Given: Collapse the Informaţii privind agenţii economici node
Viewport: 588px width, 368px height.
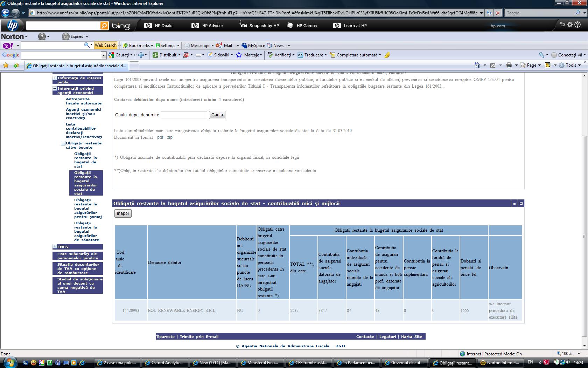Looking at the screenshot, I should tap(55, 89).
